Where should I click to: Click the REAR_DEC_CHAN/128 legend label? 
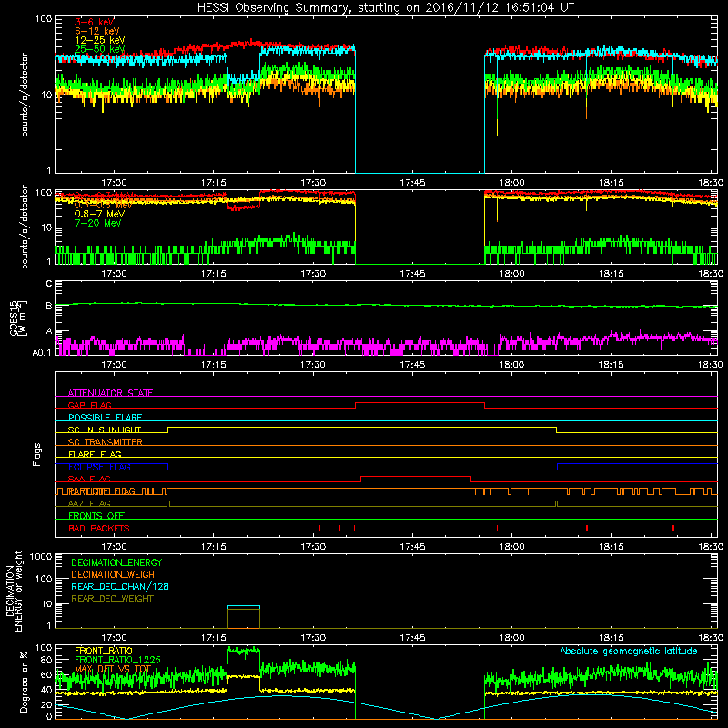coord(120,587)
